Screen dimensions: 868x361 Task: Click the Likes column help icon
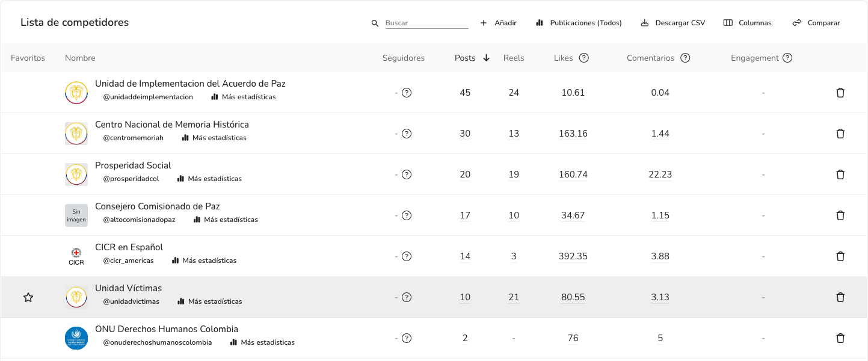click(583, 58)
